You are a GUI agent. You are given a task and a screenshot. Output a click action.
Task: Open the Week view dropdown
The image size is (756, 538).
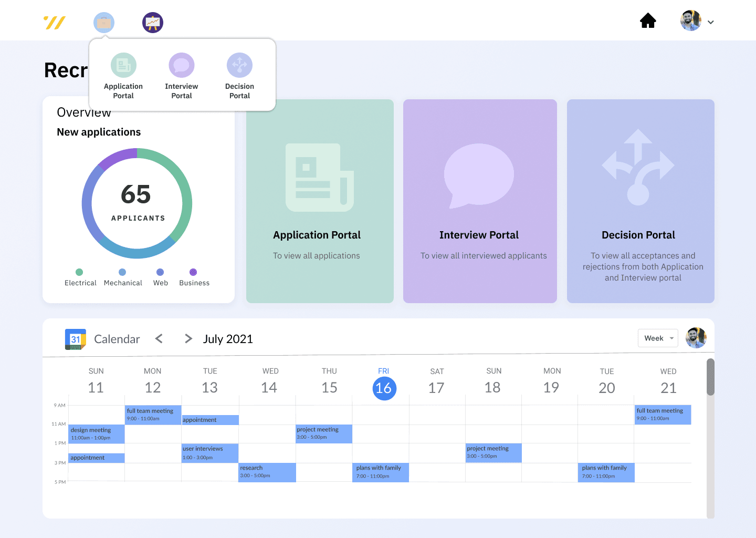click(658, 338)
